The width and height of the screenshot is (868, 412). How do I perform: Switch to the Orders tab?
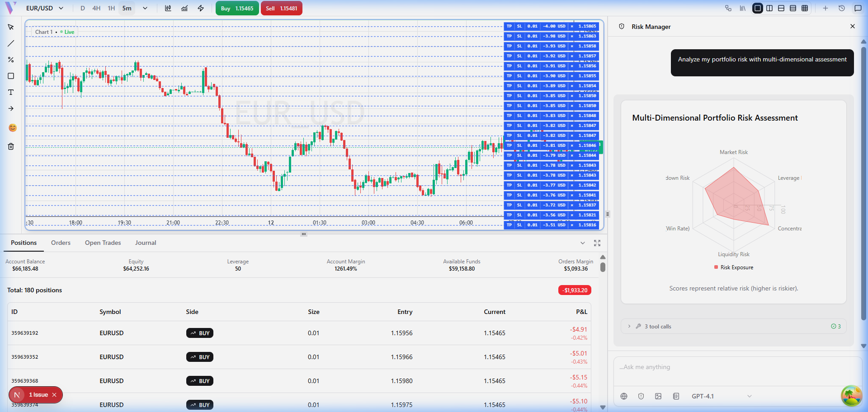pos(61,243)
